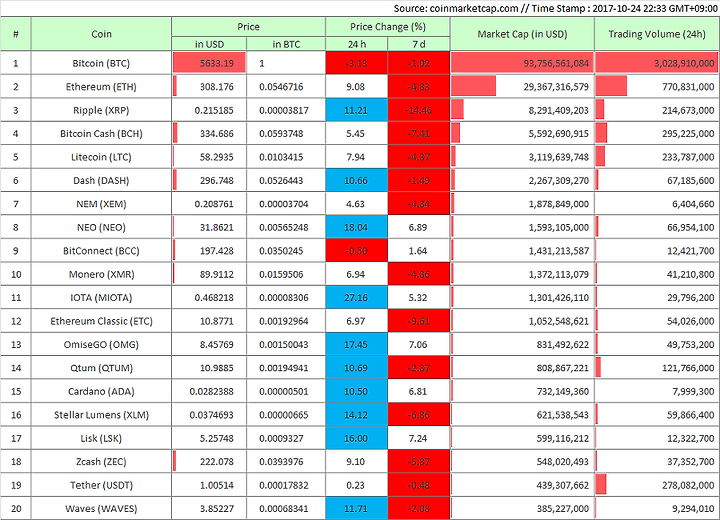The height and width of the screenshot is (520, 720).
Task: Click the Coin column header
Action: click(x=101, y=34)
